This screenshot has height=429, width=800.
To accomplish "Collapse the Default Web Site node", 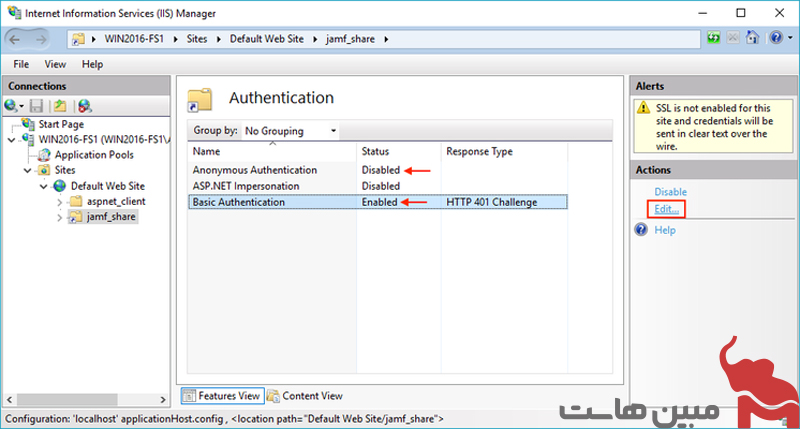I will point(43,187).
